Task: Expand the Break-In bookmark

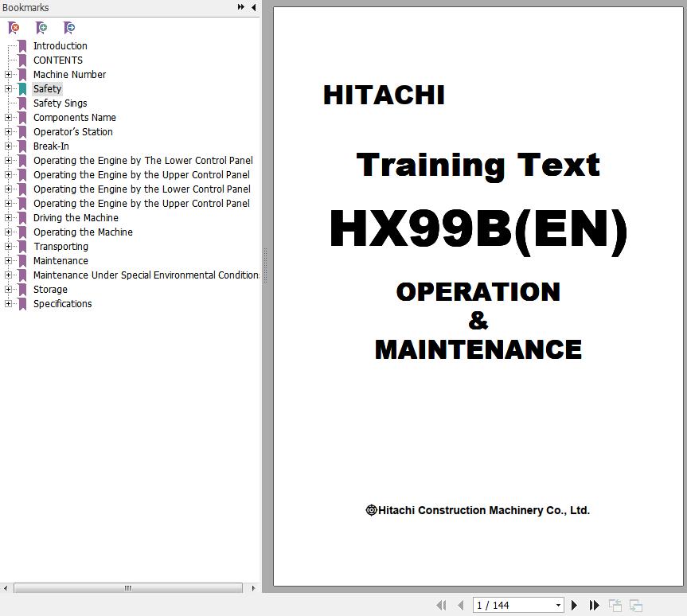Action: pos(8,146)
